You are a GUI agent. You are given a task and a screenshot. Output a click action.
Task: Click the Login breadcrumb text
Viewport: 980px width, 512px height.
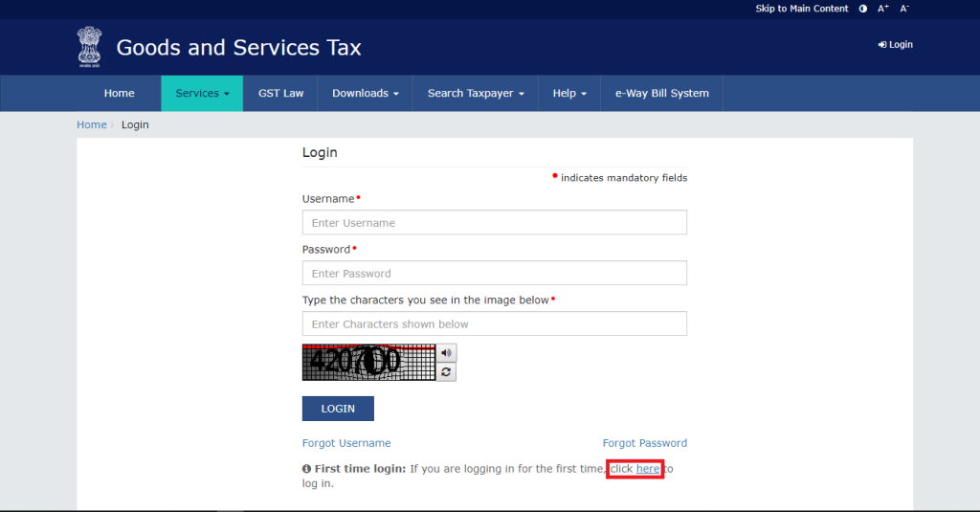pos(135,125)
